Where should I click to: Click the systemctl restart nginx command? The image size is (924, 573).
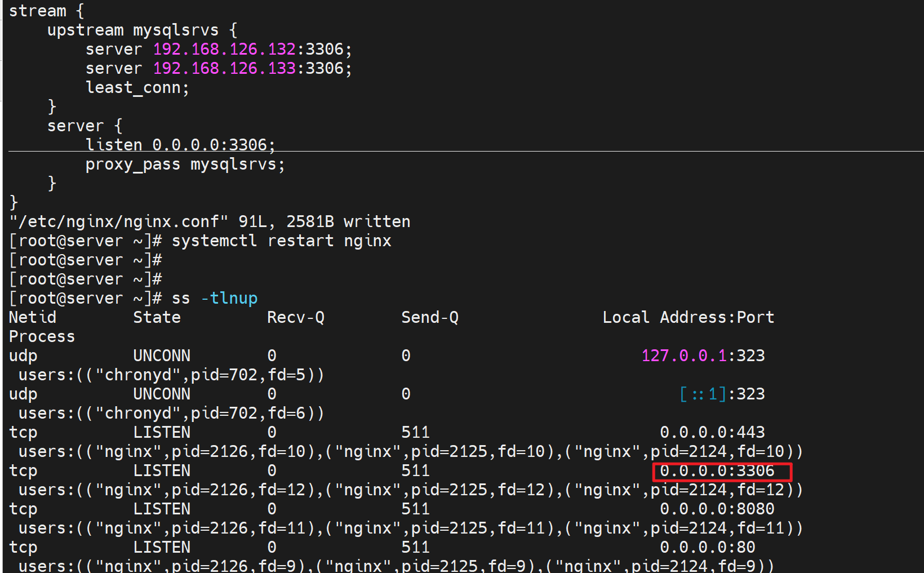(x=281, y=241)
